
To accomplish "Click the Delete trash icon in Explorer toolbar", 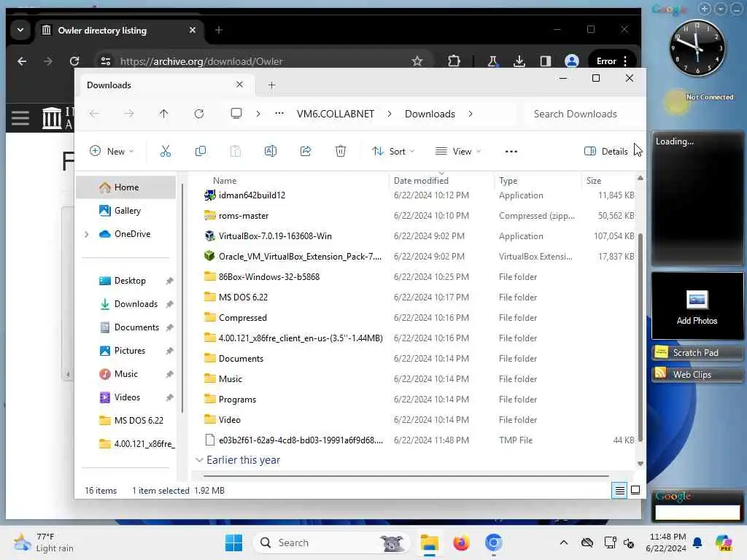I will tap(340, 152).
